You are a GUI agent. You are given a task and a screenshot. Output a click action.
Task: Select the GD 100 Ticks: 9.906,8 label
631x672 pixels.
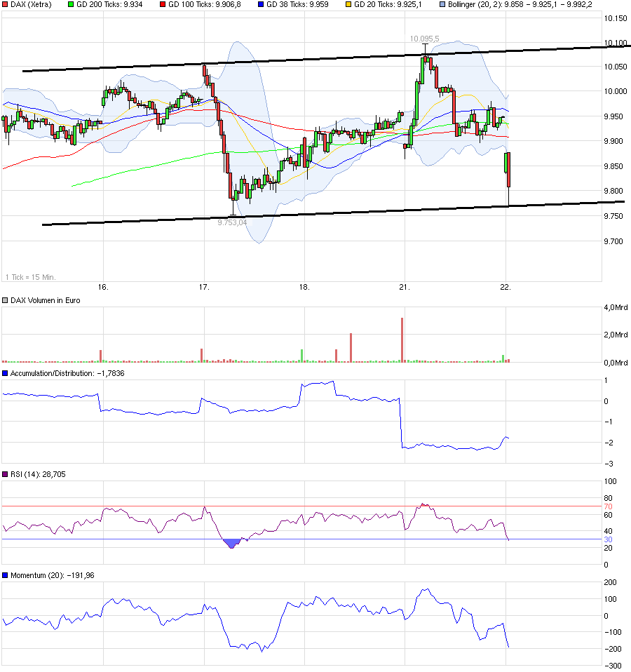click(204, 4)
